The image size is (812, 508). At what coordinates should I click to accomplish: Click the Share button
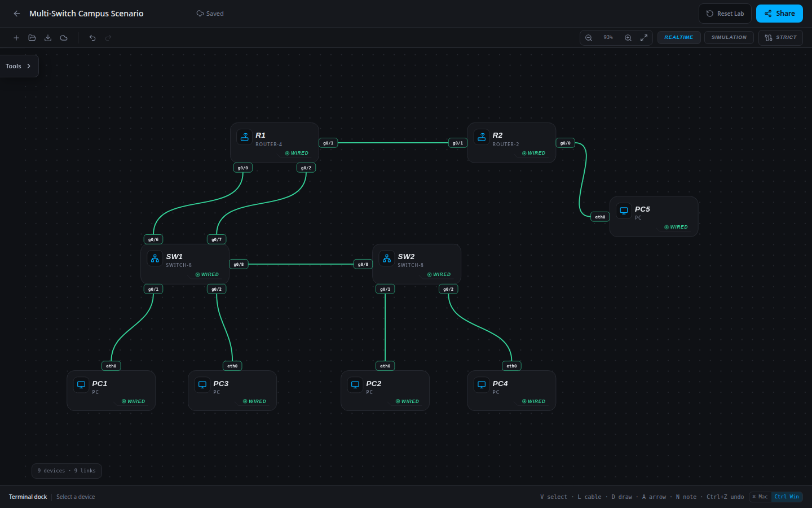click(779, 14)
